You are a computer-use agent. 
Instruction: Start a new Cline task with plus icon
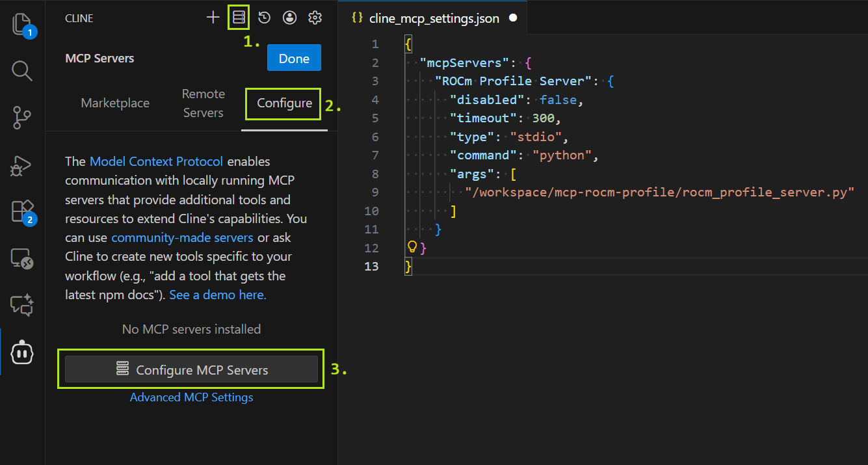click(213, 18)
